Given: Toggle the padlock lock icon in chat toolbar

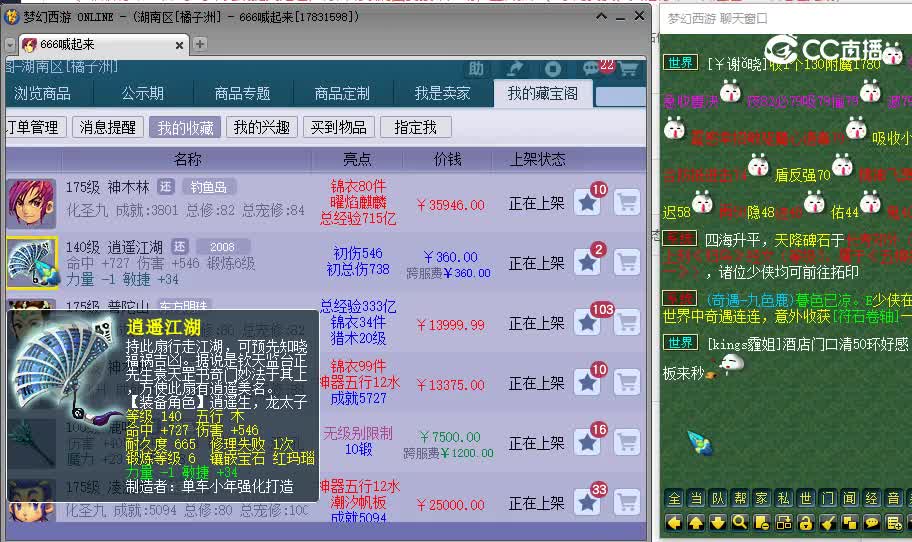Looking at the screenshot, I should coord(806,523).
